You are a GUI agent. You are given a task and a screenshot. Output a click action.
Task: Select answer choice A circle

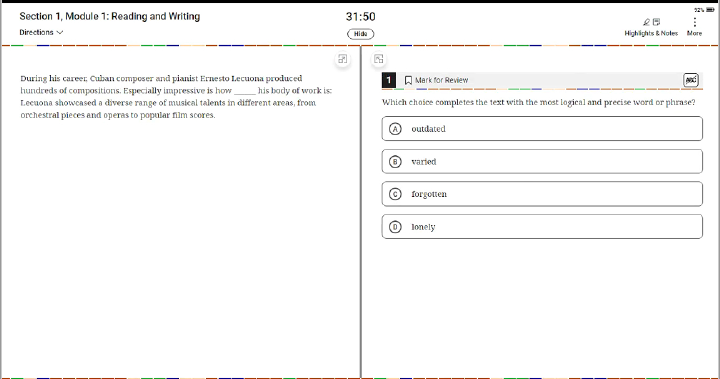pos(395,129)
